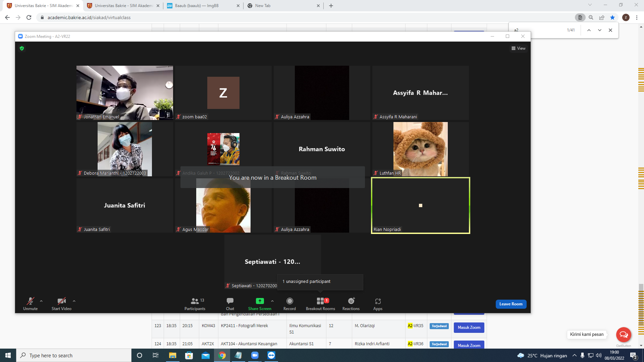Select the zoom baa02 participant tile
This screenshot has width=644, height=362.
tap(223, 93)
